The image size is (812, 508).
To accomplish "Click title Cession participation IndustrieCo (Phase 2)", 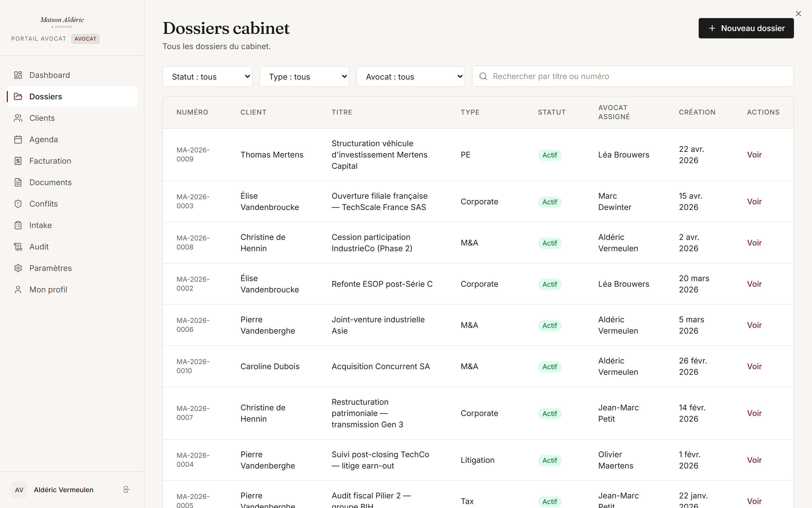I will [x=372, y=243].
